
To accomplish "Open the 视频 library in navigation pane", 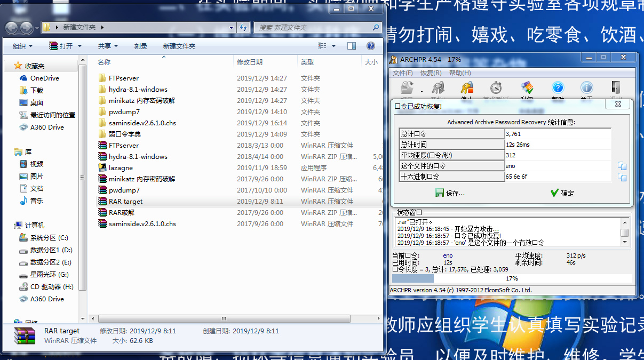I will coord(37,164).
